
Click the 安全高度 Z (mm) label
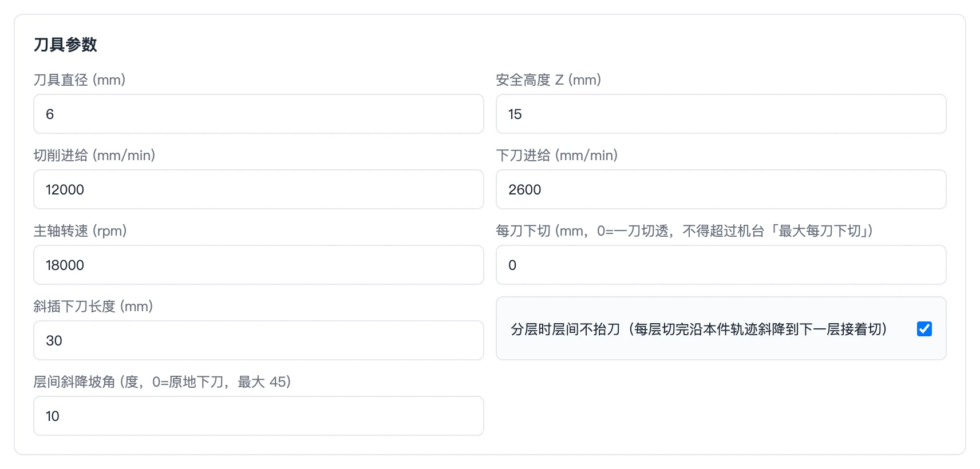coord(548,80)
